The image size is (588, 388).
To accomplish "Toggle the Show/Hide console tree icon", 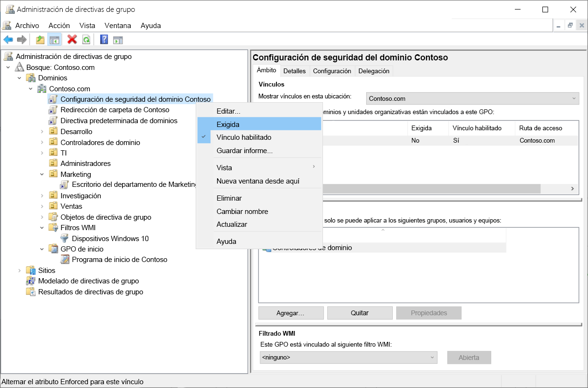I will (54, 40).
